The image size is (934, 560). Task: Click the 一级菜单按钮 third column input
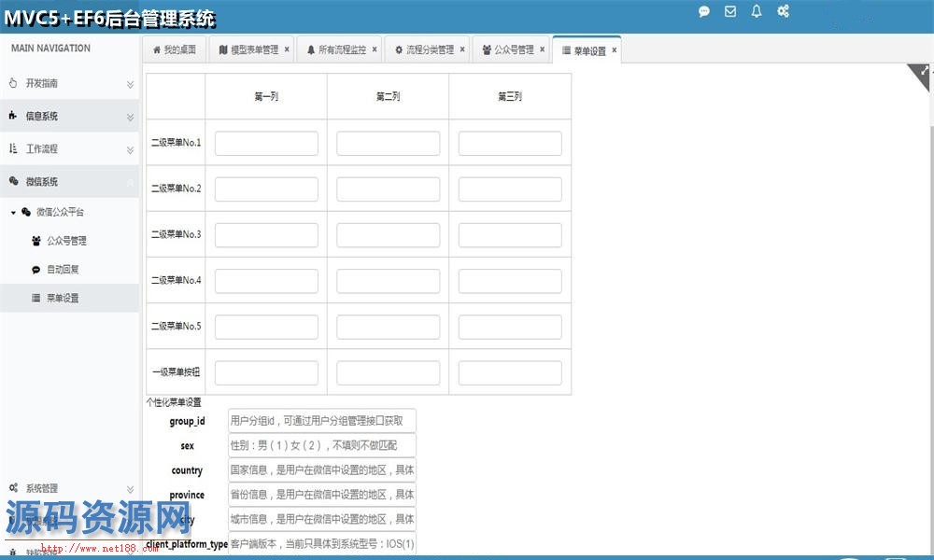(510, 372)
